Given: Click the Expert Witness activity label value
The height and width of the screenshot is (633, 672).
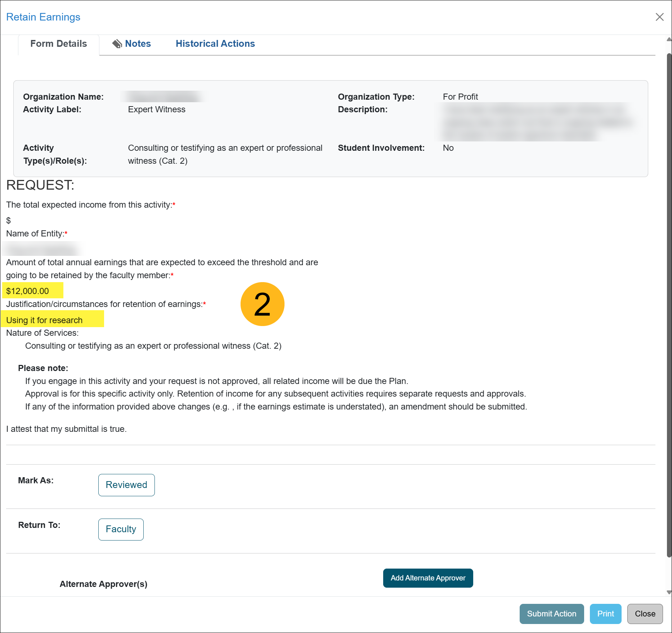Looking at the screenshot, I should 157,109.
